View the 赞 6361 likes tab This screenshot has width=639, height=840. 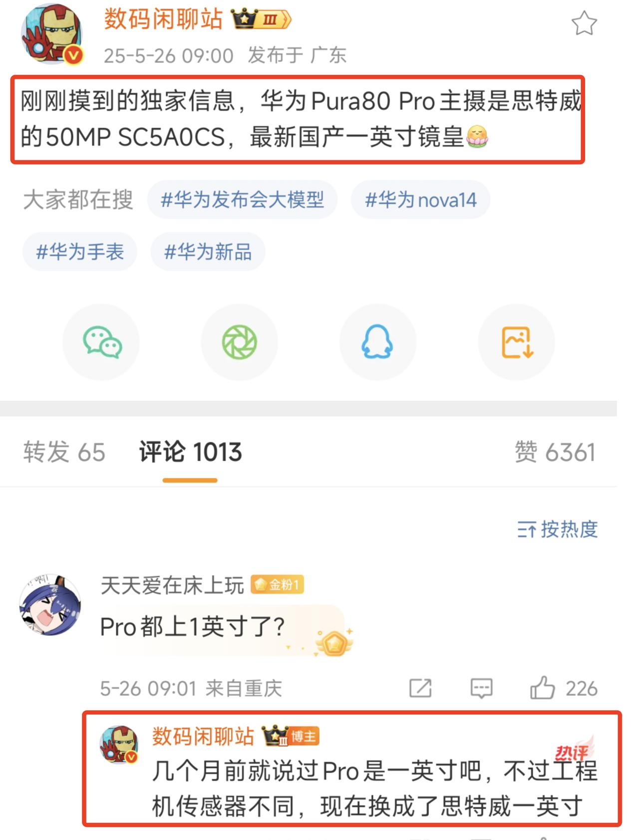pos(555,452)
